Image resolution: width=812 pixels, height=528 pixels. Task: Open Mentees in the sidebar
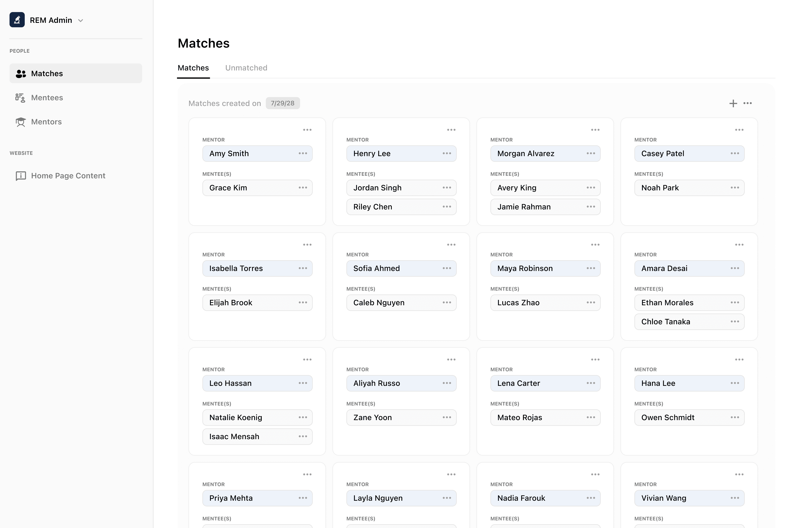[x=47, y=98]
